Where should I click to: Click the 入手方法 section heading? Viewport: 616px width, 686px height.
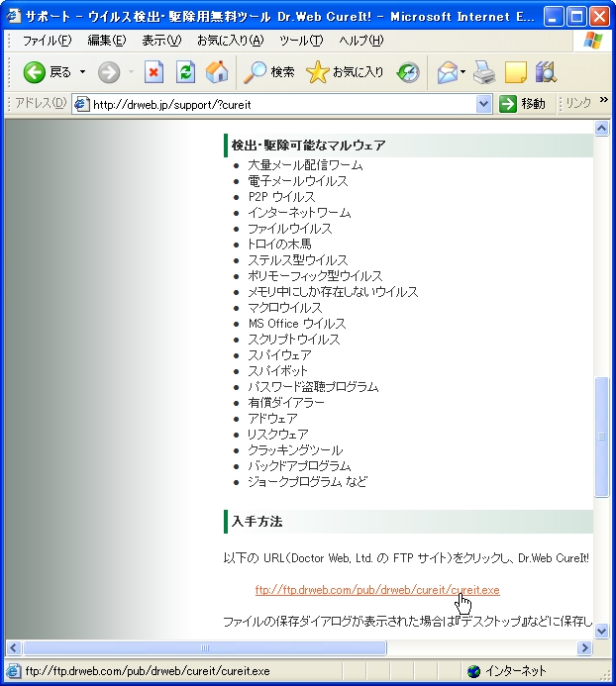point(257,522)
